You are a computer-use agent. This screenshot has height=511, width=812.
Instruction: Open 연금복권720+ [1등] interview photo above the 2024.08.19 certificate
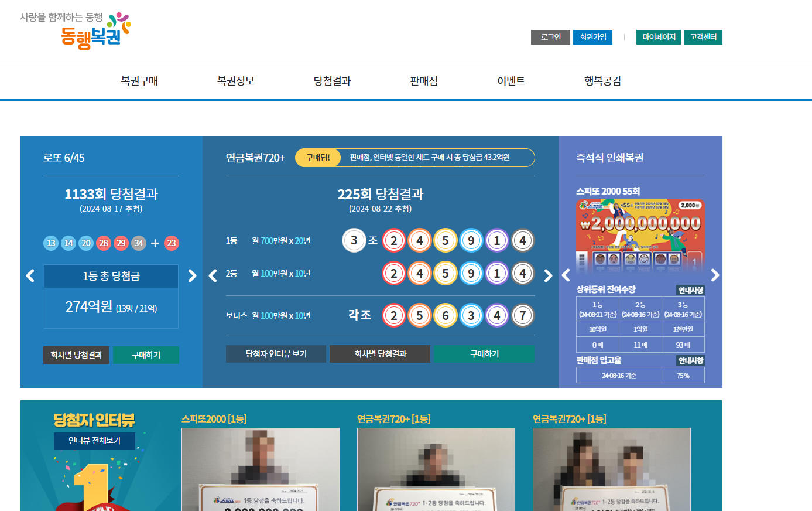[436, 469]
